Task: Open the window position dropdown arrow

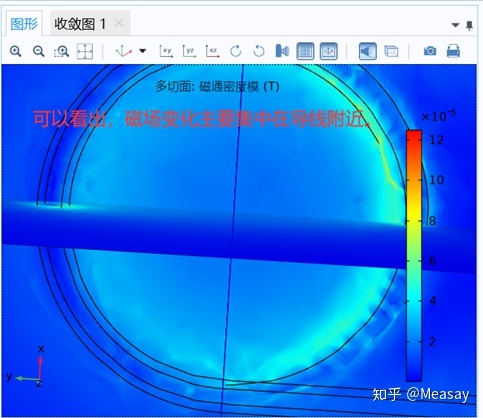Action: pyautogui.click(x=455, y=25)
